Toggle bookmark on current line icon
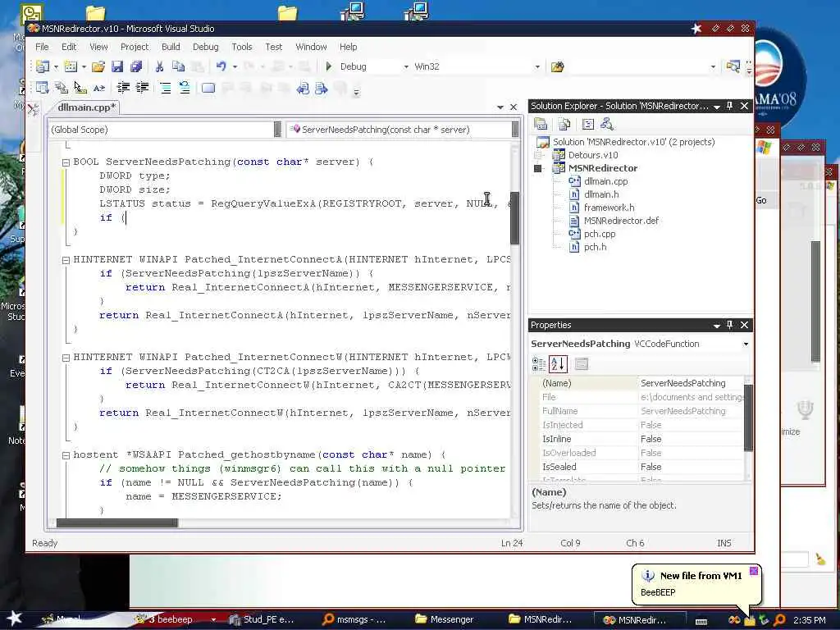Image resolution: width=840 pixels, height=630 pixels. 208,88
